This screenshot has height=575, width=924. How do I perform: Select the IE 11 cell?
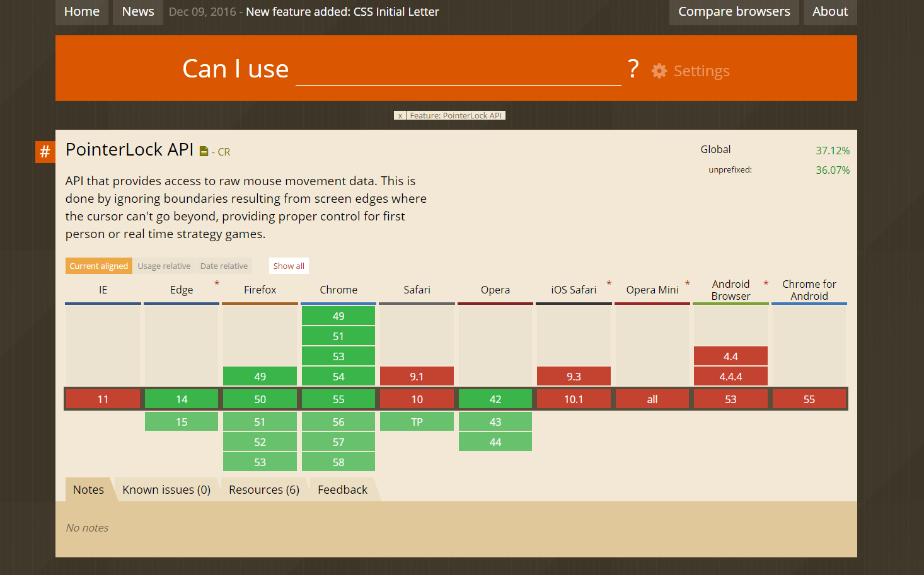pyautogui.click(x=103, y=399)
